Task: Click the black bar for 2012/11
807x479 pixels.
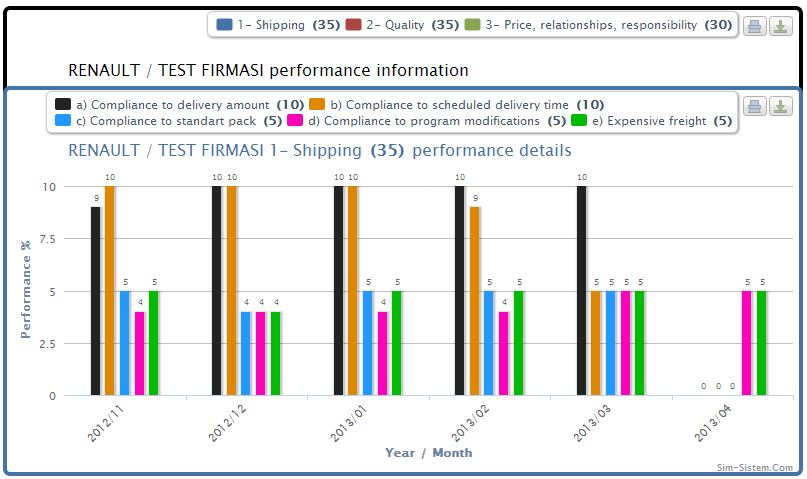Action: (x=96, y=301)
